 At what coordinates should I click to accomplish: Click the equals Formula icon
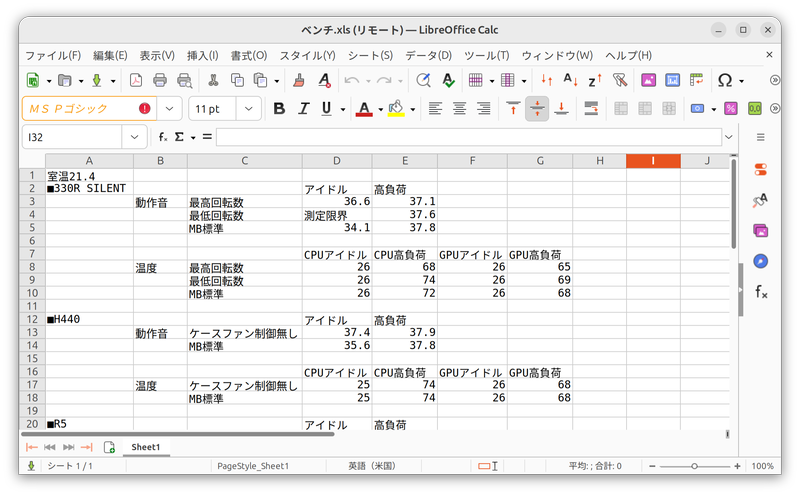pyautogui.click(x=207, y=137)
